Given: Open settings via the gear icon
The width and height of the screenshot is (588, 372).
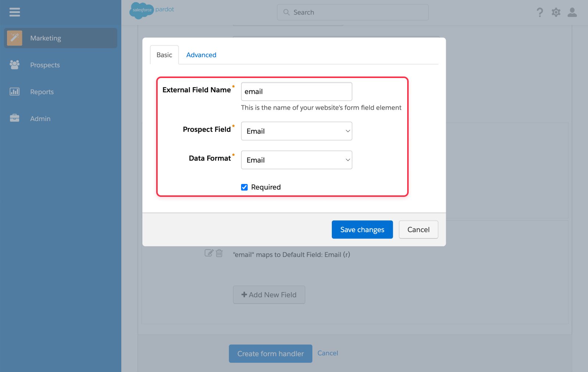Looking at the screenshot, I should 556,12.
